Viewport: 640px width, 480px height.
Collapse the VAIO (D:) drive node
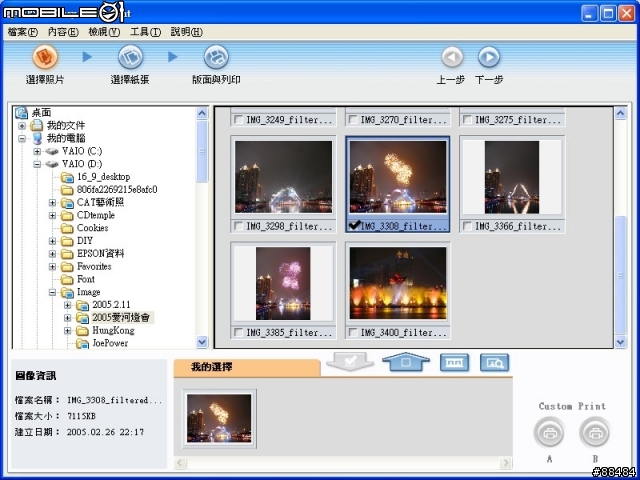coord(37,164)
